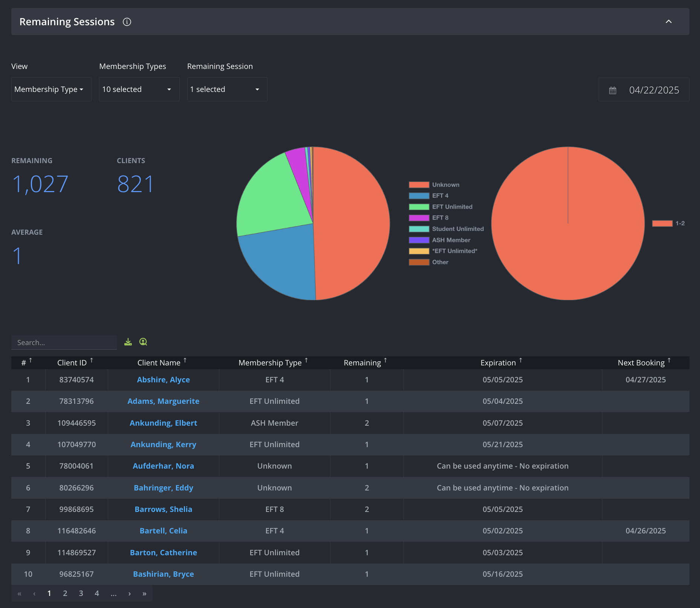Open the View Membership Type dropdown
Image resolution: width=700 pixels, height=608 pixels.
coord(51,89)
